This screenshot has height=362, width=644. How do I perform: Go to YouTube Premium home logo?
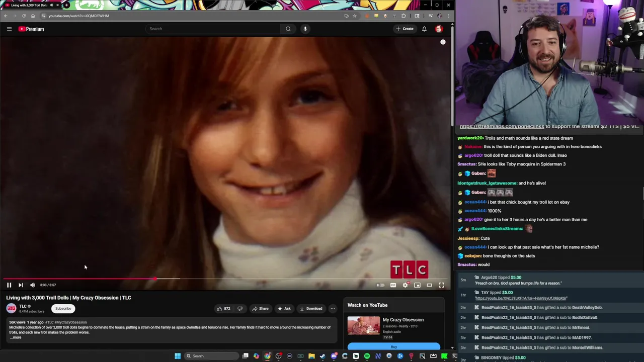31,29
